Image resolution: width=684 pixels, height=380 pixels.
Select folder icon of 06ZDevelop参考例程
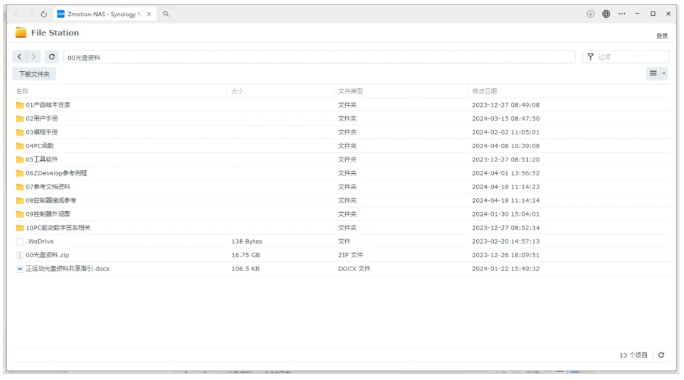click(20, 173)
